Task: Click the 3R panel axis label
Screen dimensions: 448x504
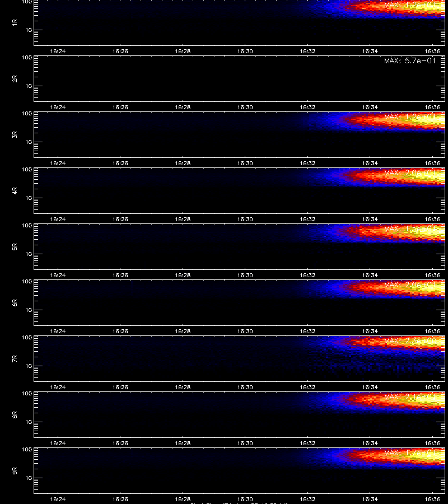Action: click(15, 134)
